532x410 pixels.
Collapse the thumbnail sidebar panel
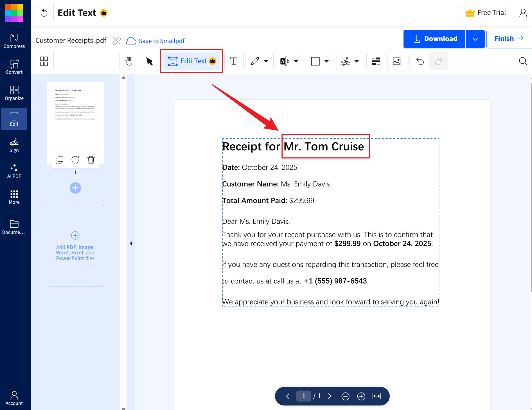(131, 243)
